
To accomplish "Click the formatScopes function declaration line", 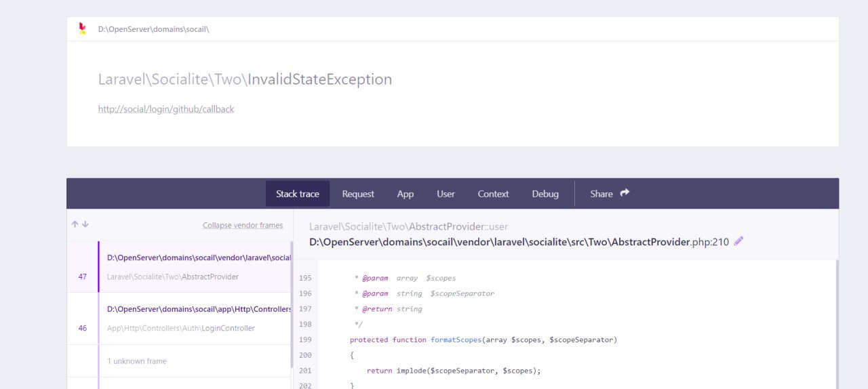I will [x=484, y=340].
